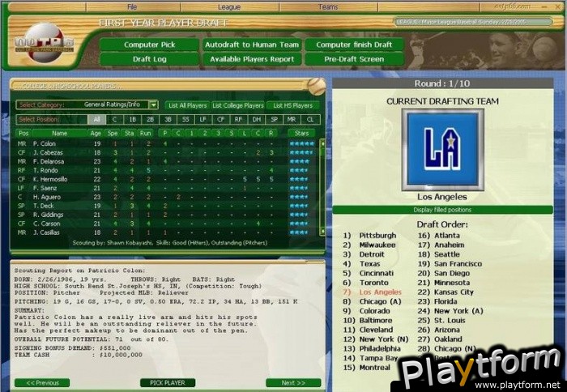Select player J. Cabezas

166,152
